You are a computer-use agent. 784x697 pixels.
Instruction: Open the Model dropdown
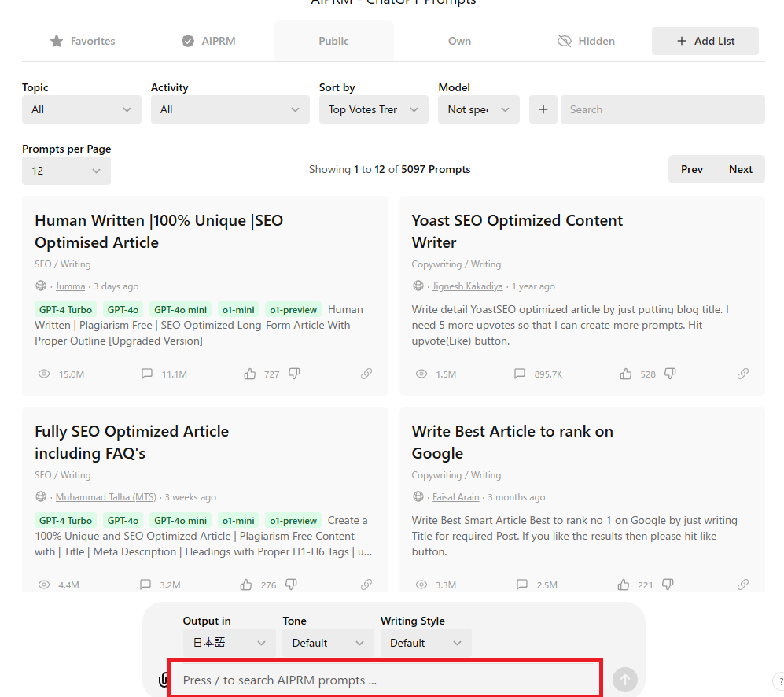coord(479,109)
